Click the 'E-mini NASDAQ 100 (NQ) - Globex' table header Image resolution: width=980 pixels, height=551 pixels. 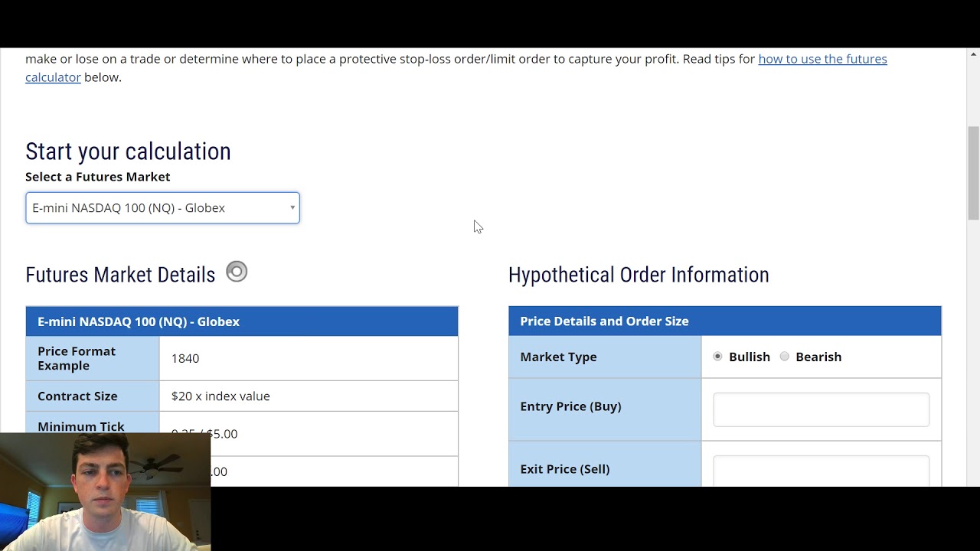(242, 321)
